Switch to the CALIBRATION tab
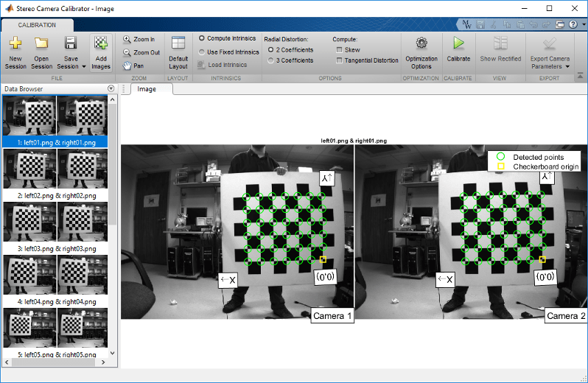This screenshot has width=588, height=383. [x=37, y=25]
